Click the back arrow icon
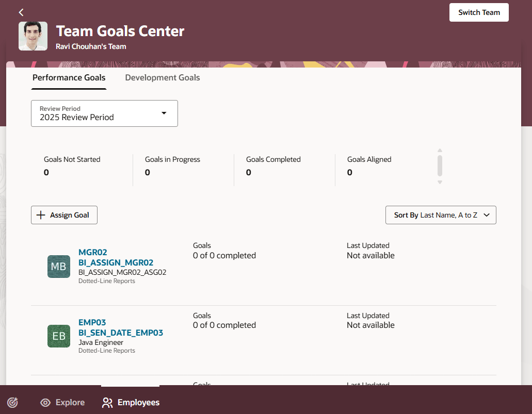 click(x=21, y=12)
